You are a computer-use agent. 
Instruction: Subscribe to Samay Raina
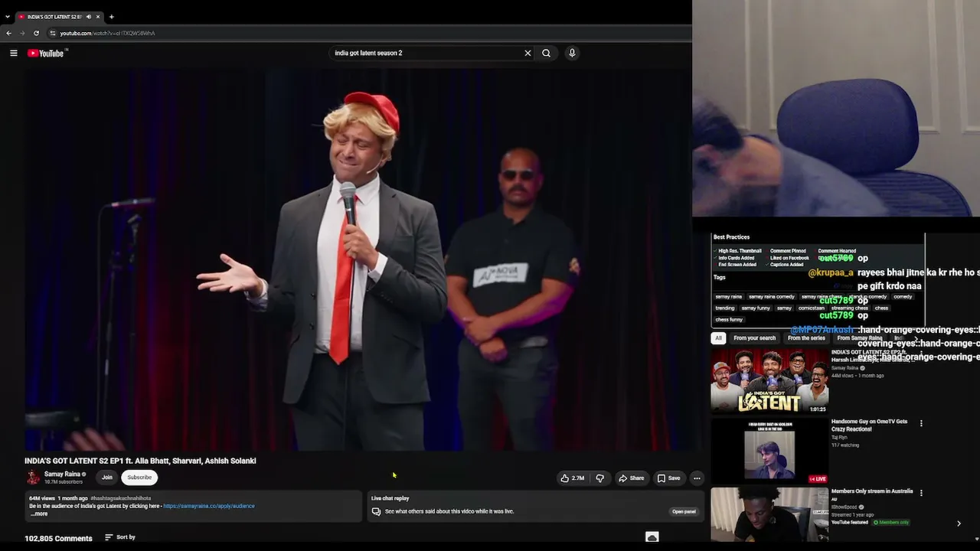[139, 478]
